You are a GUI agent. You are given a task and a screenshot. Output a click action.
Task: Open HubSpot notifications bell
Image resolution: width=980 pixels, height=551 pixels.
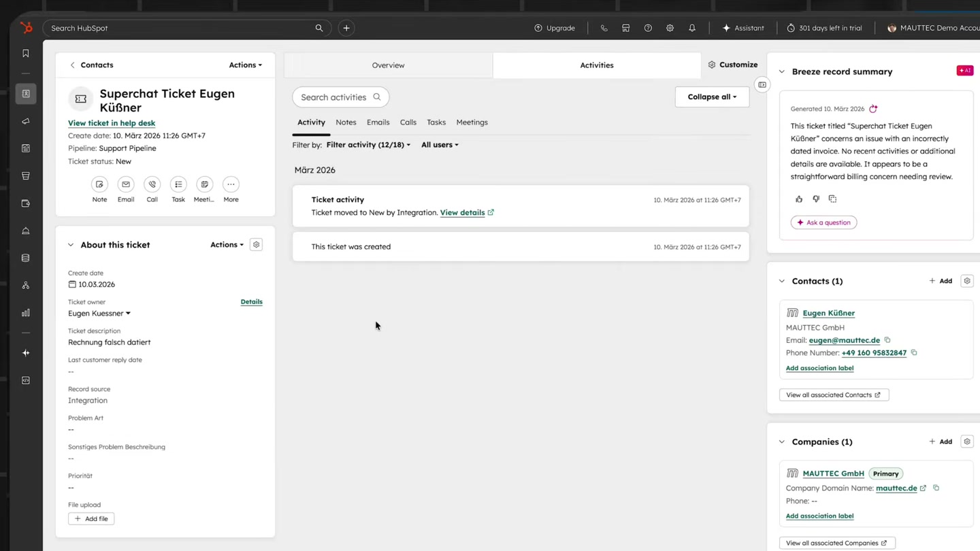(x=692, y=28)
